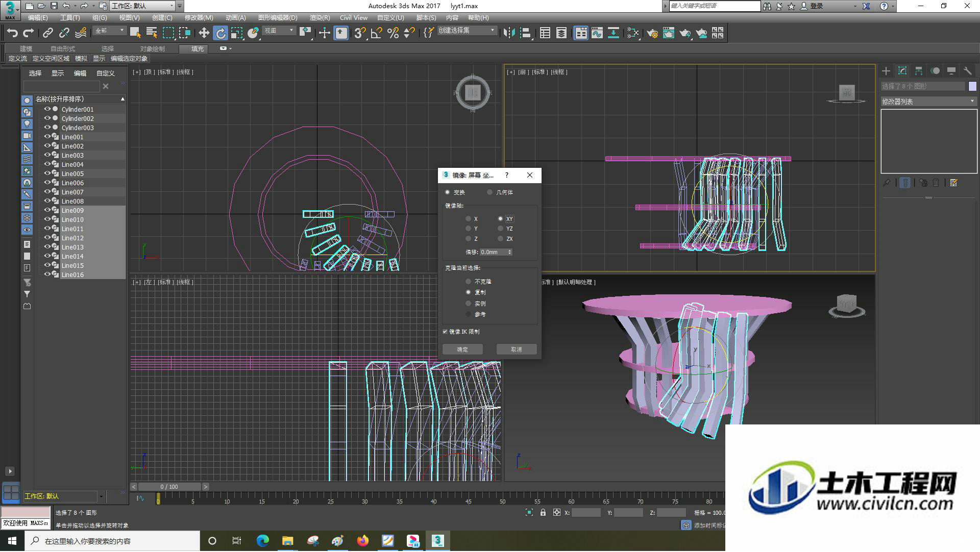Open the 修改器(M) menu
The height and width of the screenshot is (552, 980).
coord(199,18)
